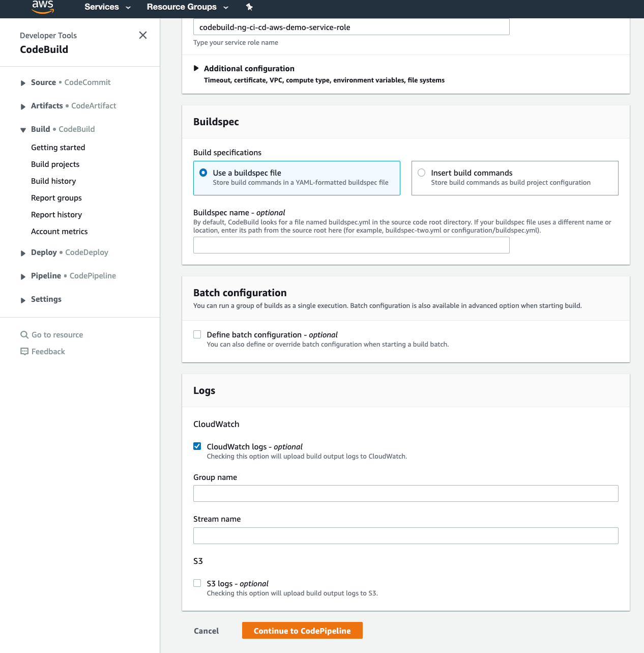Viewport: 644px width, 653px height.
Task: Collapse the Build CodeBuild section
Action: point(23,130)
